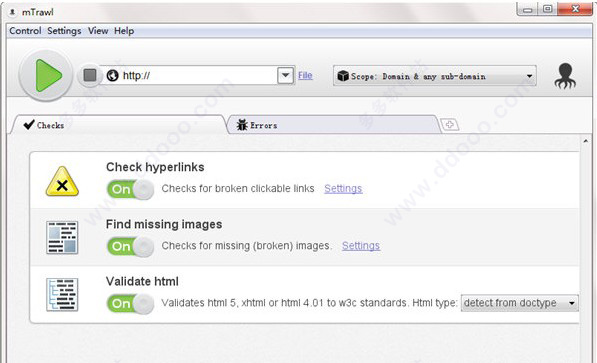The height and width of the screenshot is (363, 597).
Task: Stop the crawl with the square stop button
Action: (90, 75)
